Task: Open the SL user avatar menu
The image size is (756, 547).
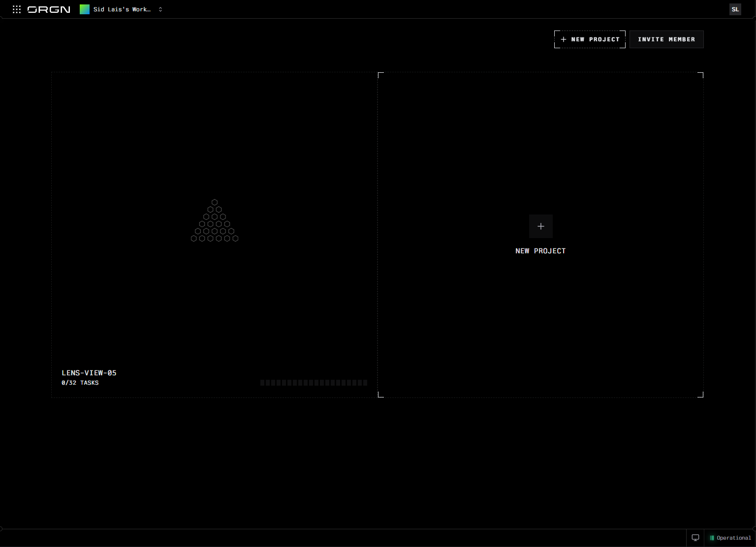Action: tap(735, 9)
